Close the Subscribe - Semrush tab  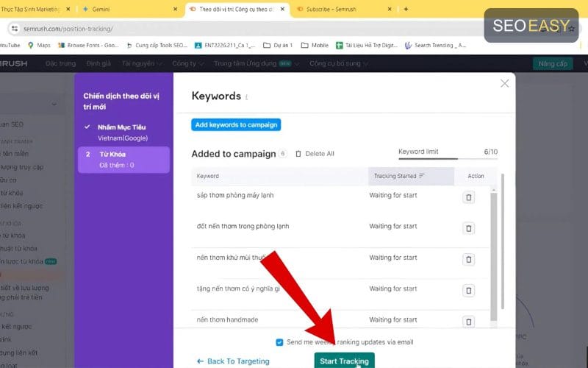click(x=390, y=9)
